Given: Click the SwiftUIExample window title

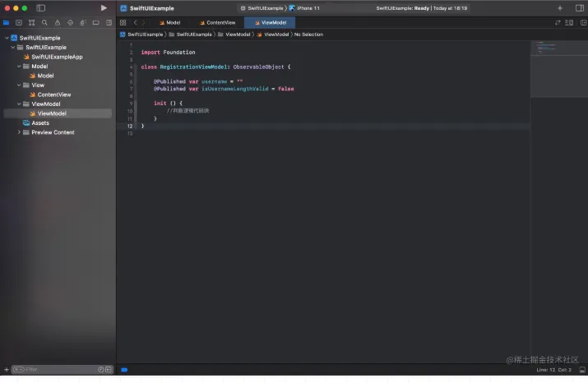Looking at the screenshot, I should 152,8.
